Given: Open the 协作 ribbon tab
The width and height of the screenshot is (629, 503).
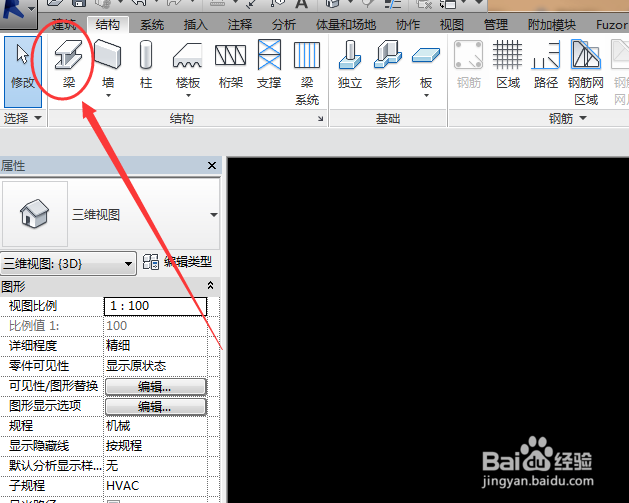Looking at the screenshot, I should (x=408, y=25).
